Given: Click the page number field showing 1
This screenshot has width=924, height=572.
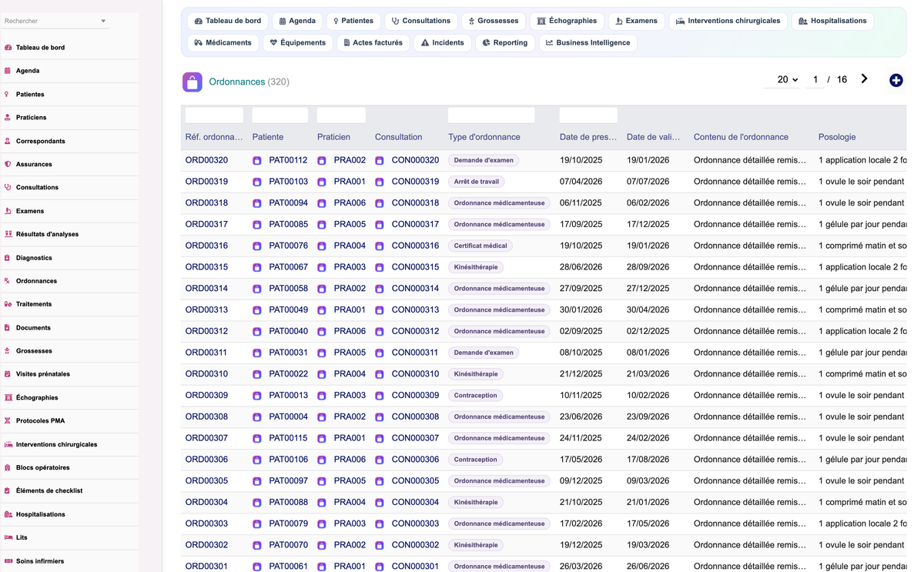Looking at the screenshot, I should coord(815,79).
